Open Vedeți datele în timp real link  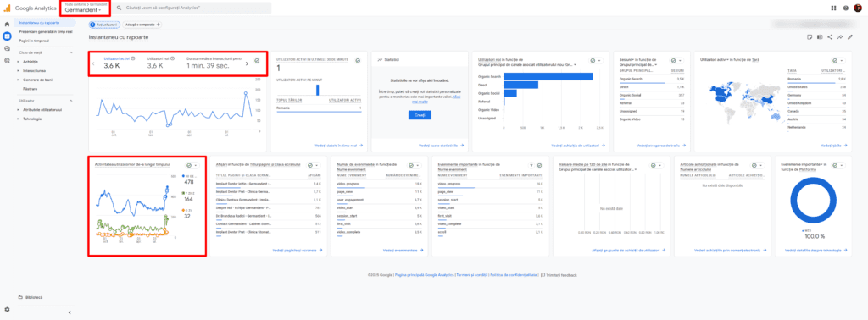pyautogui.click(x=338, y=146)
